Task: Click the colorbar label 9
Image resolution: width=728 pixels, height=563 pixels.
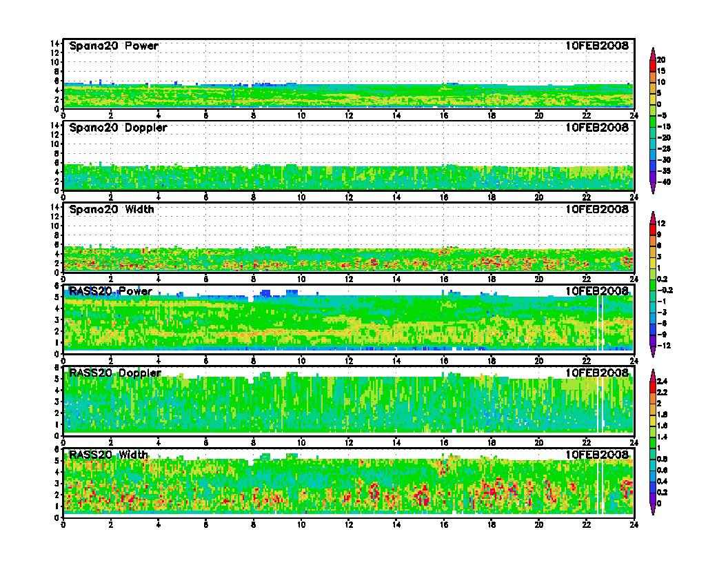Action: coord(659,235)
